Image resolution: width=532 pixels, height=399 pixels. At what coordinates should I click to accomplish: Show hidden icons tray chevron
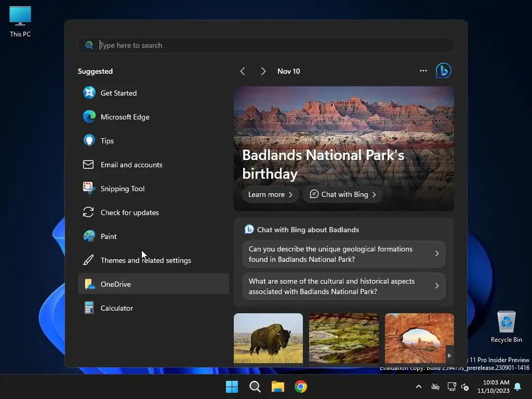coord(419,387)
